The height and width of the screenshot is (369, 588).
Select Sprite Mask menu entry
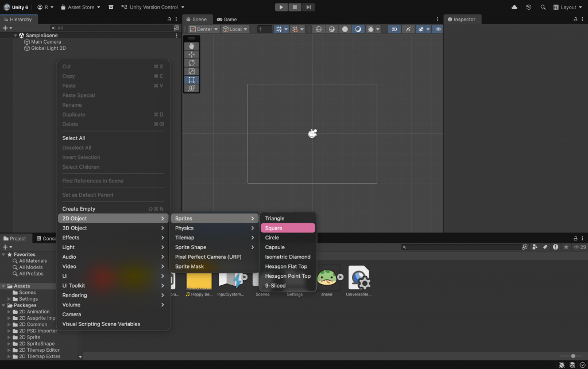click(x=214, y=266)
